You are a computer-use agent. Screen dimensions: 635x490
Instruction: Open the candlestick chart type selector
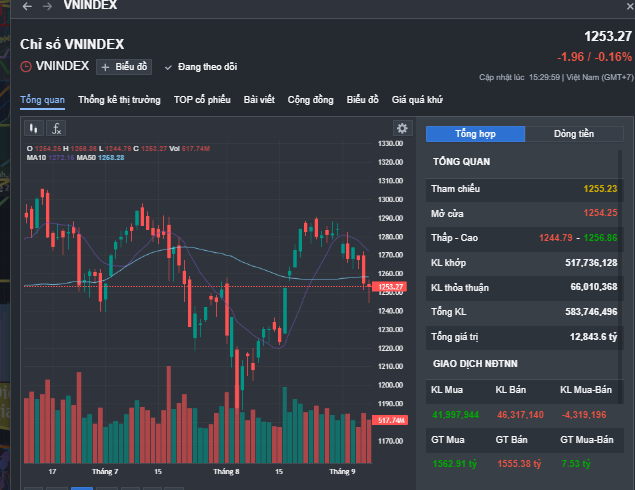click(34, 128)
